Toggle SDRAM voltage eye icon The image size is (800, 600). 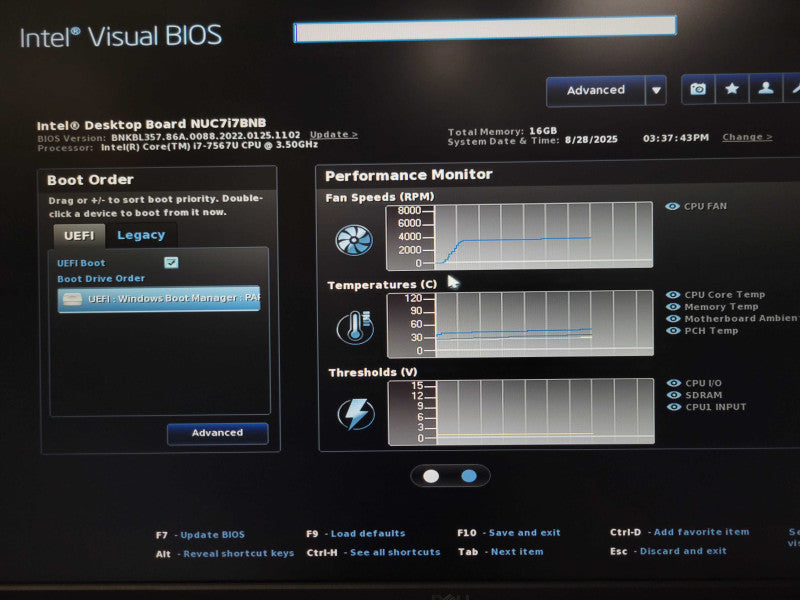tap(673, 395)
